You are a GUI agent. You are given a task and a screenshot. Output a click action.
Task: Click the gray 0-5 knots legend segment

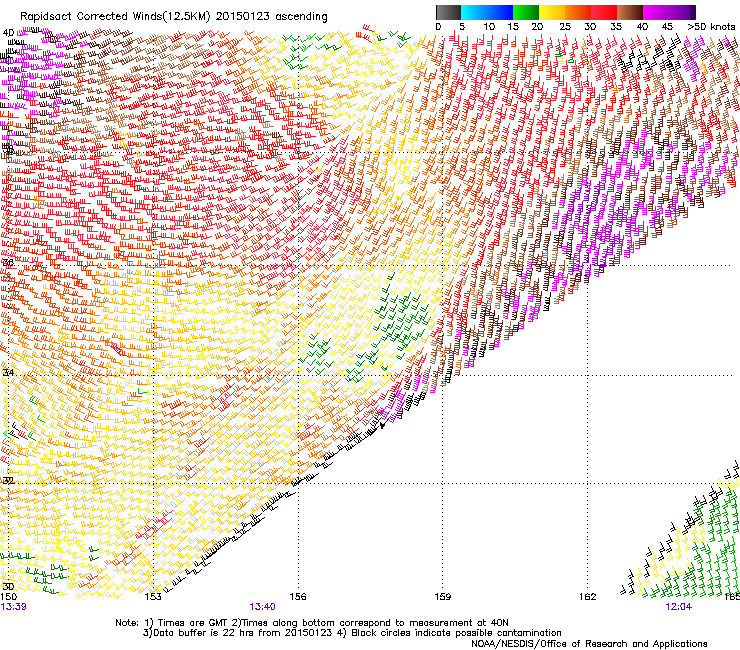click(x=448, y=12)
